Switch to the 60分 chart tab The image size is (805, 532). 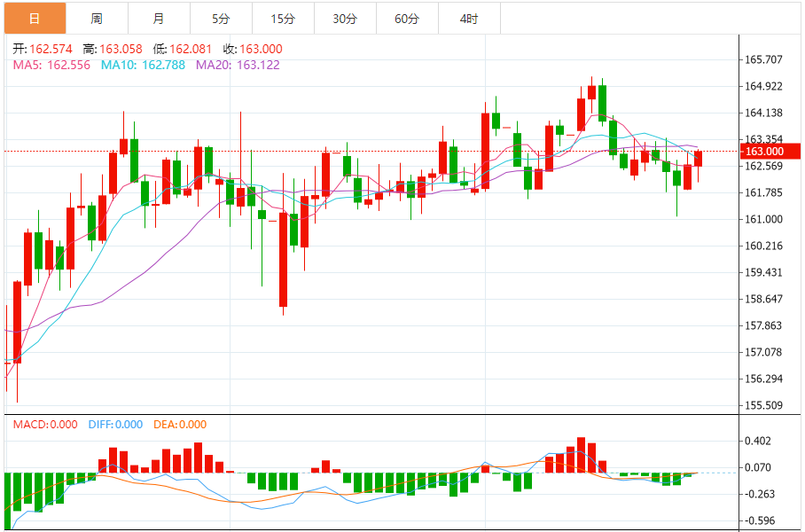(407, 19)
